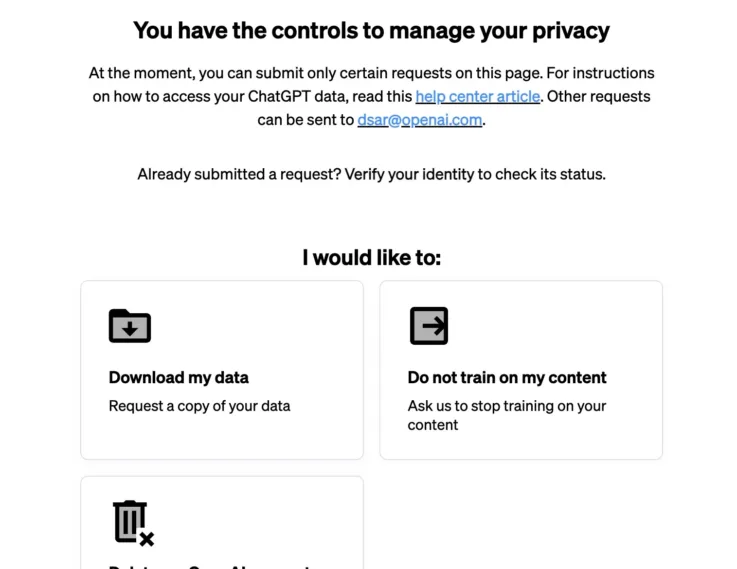This screenshot has width=737, height=569.
Task: Click the trash can delete icon
Action: point(132,522)
